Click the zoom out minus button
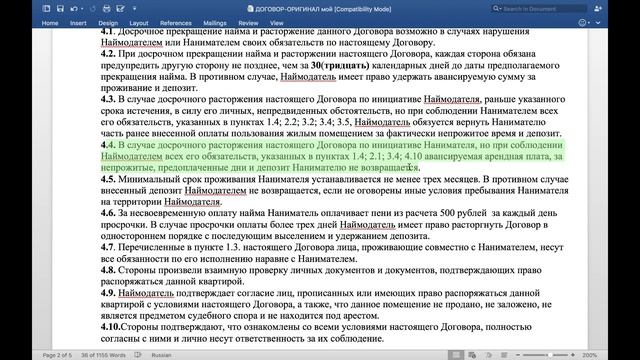This screenshot has height=360, width=640. (518, 355)
